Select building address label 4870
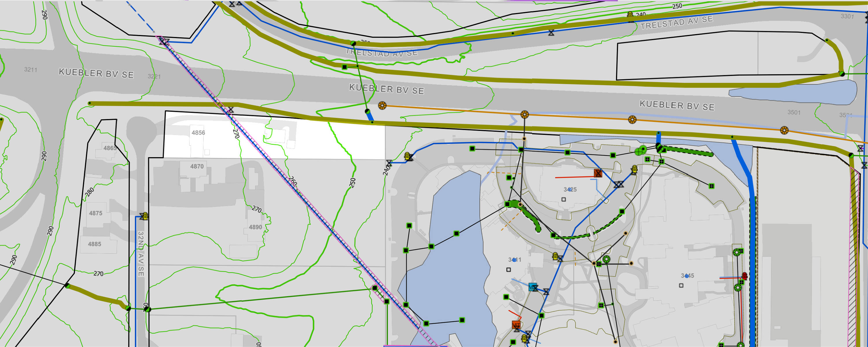 (x=197, y=166)
